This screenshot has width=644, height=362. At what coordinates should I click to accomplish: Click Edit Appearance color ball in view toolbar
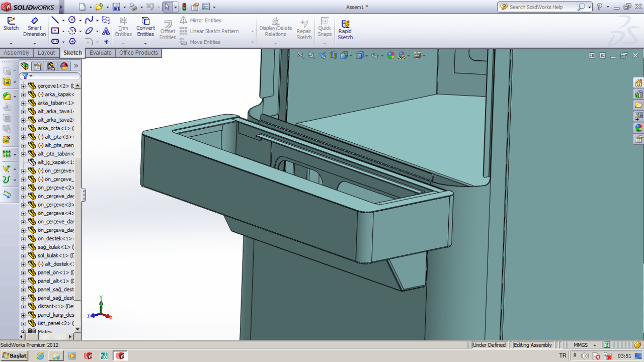pos(390,55)
